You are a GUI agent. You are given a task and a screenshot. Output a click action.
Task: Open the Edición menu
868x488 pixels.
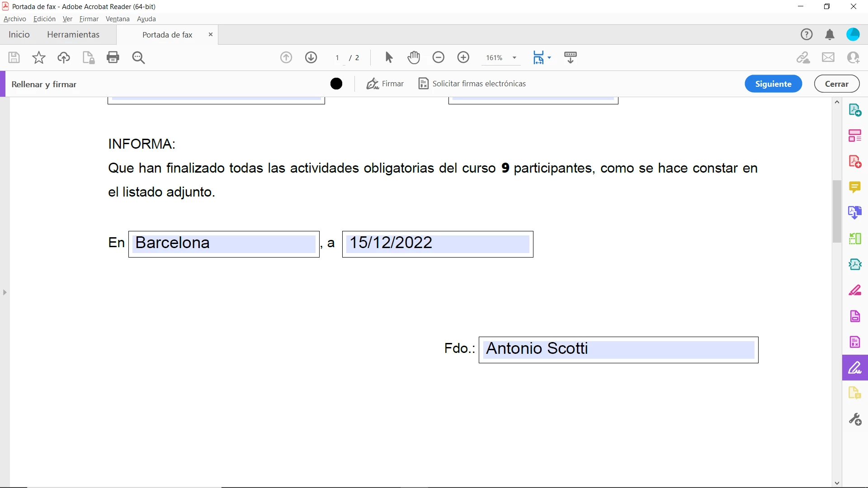44,19
